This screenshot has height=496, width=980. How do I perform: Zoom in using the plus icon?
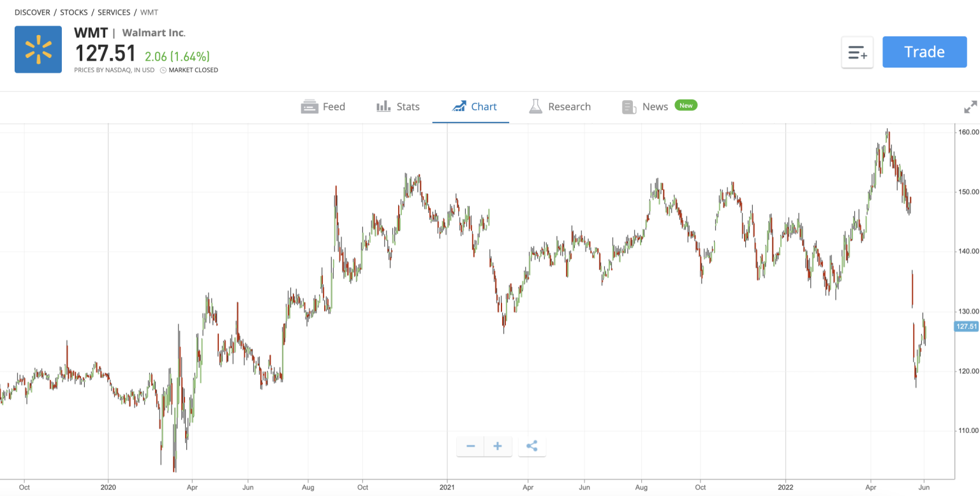pos(497,446)
